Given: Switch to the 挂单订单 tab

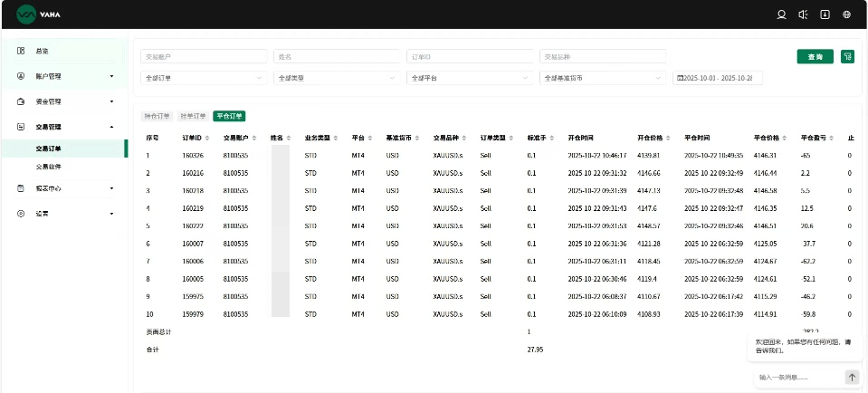Looking at the screenshot, I should (x=192, y=116).
